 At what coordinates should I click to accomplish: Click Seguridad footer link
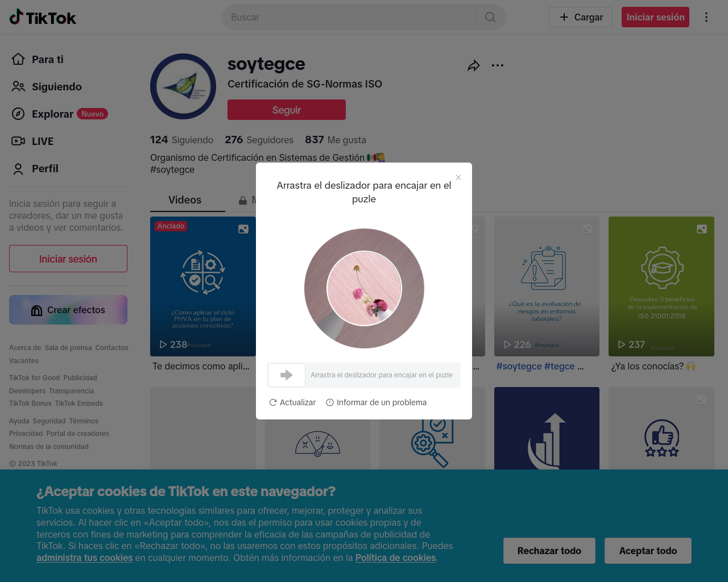pos(49,421)
